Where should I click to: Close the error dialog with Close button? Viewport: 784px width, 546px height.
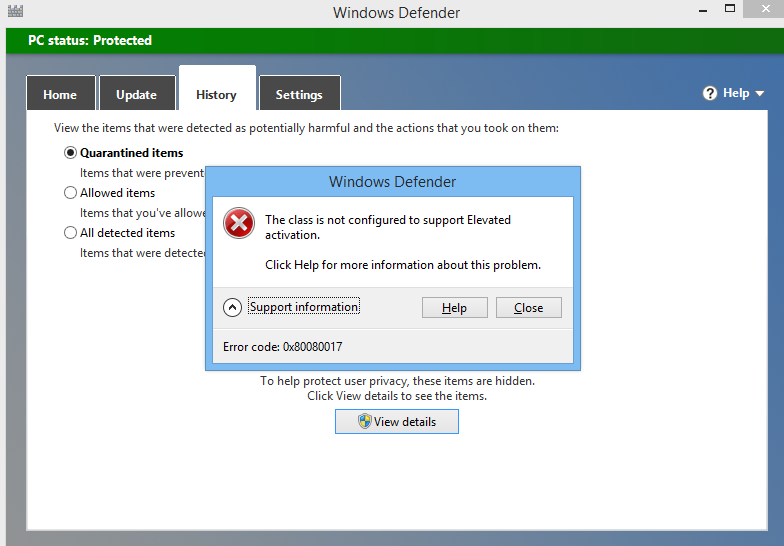(528, 308)
